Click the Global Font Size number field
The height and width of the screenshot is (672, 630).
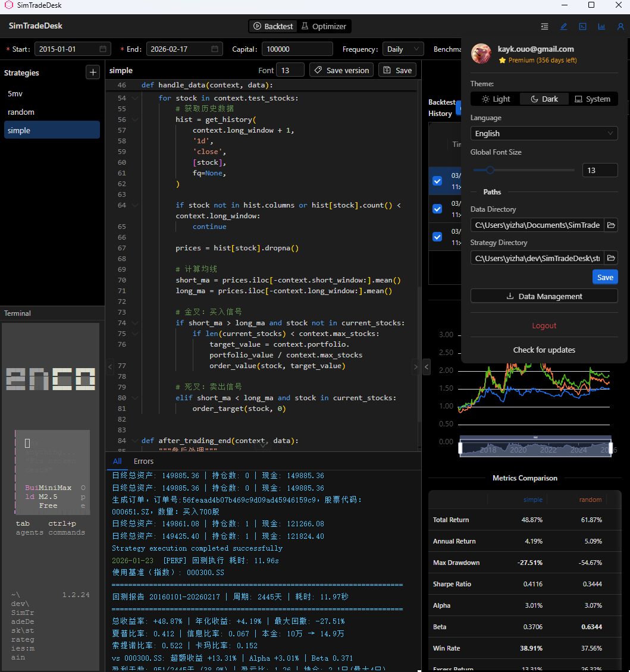click(x=600, y=170)
